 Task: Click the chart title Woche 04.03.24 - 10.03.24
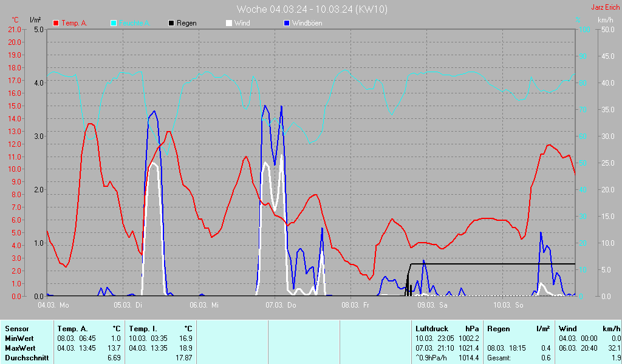click(312, 9)
